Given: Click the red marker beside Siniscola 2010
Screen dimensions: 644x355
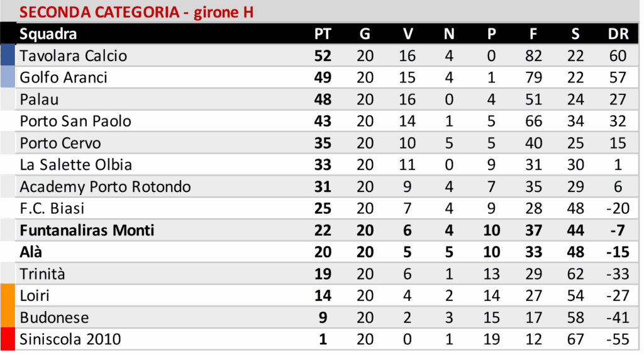Looking at the screenshot, I should (8, 339).
